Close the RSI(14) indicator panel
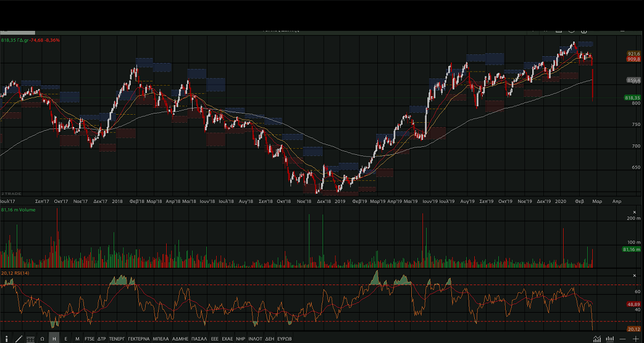This screenshot has width=644, height=343. (634, 275)
